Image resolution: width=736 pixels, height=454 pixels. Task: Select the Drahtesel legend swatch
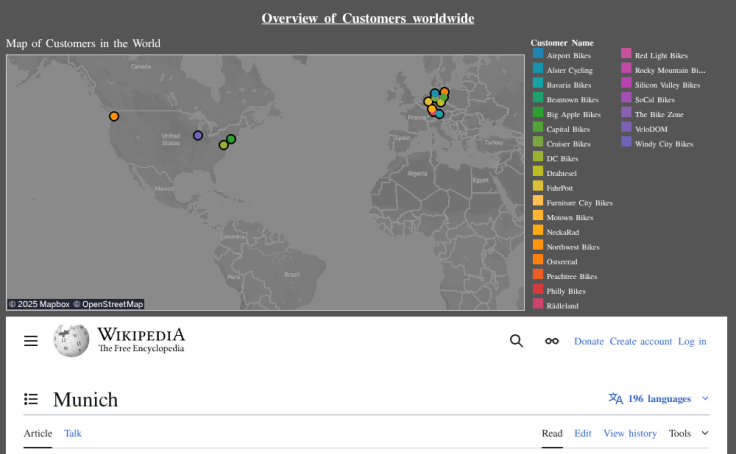pos(538,171)
